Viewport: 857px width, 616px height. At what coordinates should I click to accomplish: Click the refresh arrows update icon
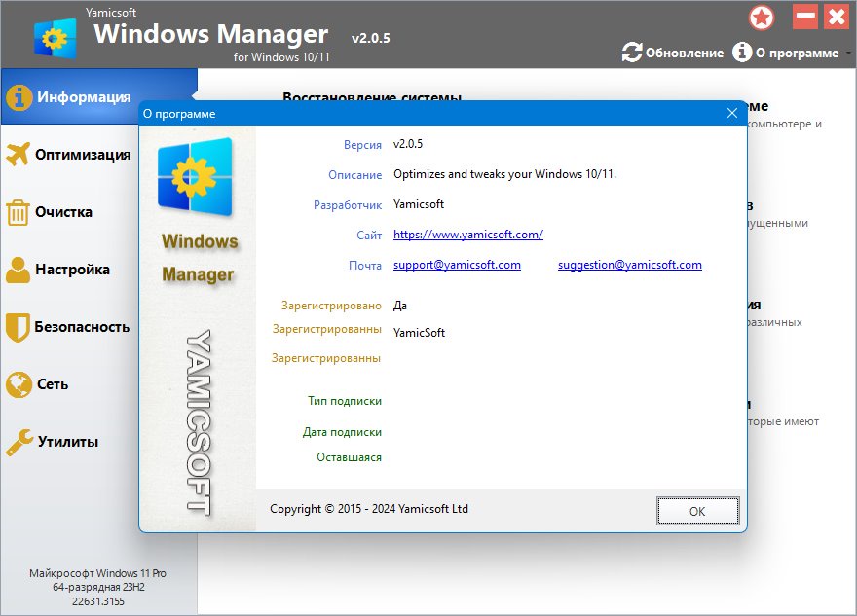pyautogui.click(x=632, y=53)
